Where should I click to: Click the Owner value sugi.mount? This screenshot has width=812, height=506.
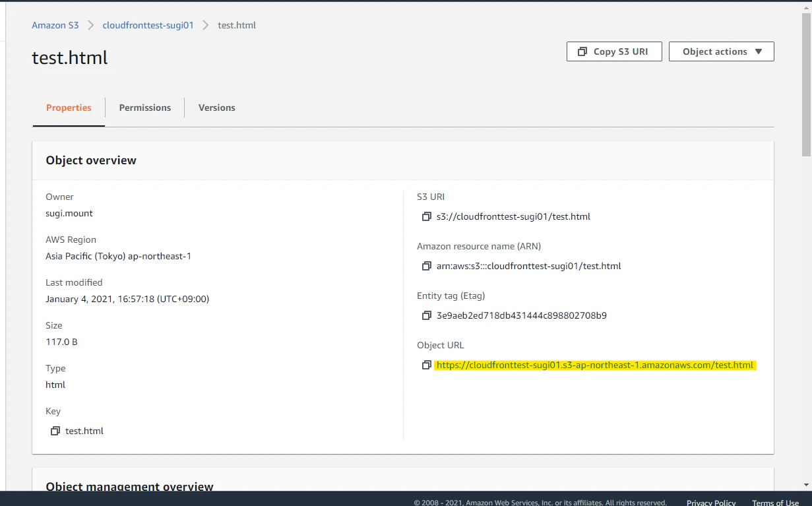[69, 213]
